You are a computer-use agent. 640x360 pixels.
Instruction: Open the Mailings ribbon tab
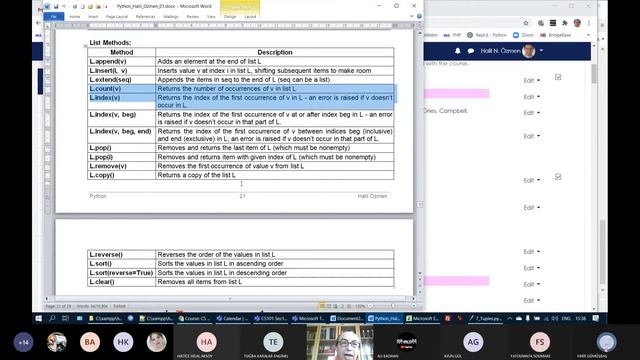(x=171, y=17)
